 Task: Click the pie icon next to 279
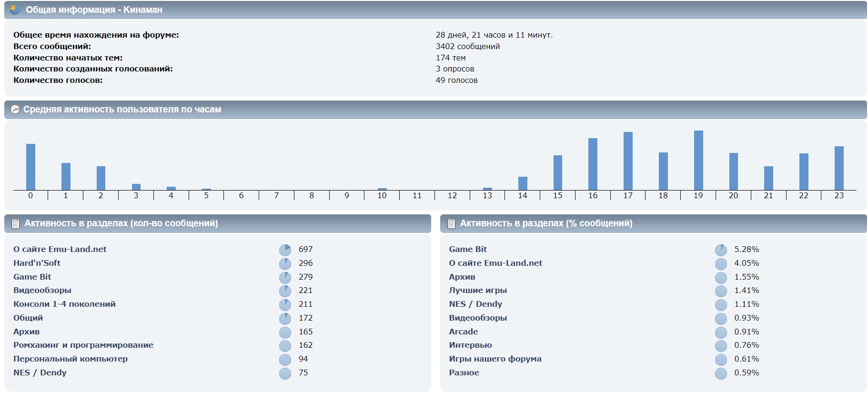[285, 278]
